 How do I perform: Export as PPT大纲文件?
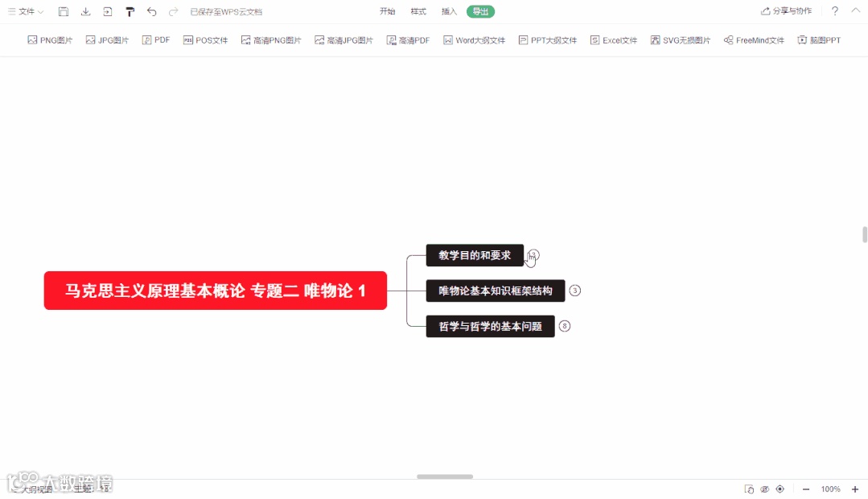[x=548, y=40]
